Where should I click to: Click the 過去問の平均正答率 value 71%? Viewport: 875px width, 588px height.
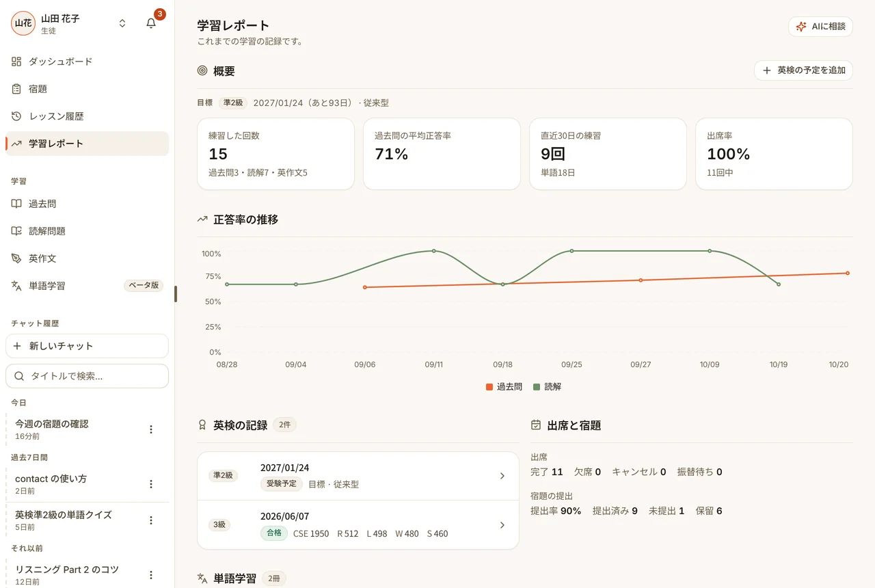pyautogui.click(x=392, y=154)
